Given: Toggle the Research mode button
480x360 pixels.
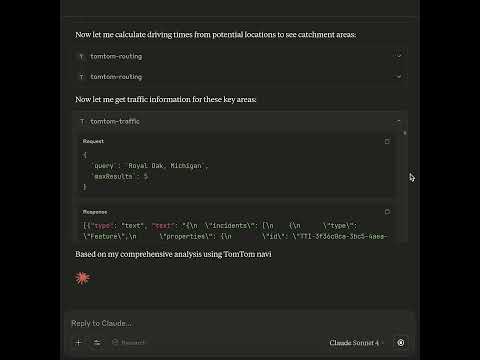Looking at the screenshot, I should [x=128, y=342].
